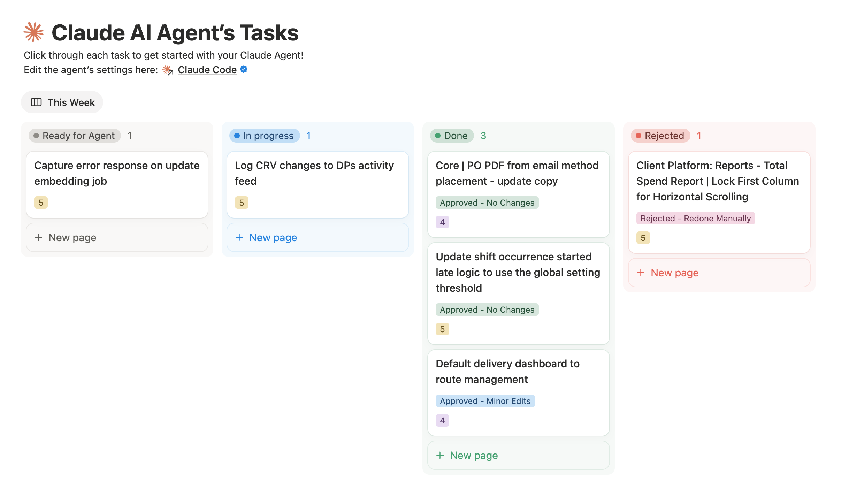
Task: Open Update shift occurrence started late logic card
Action: [x=519, y=293]
